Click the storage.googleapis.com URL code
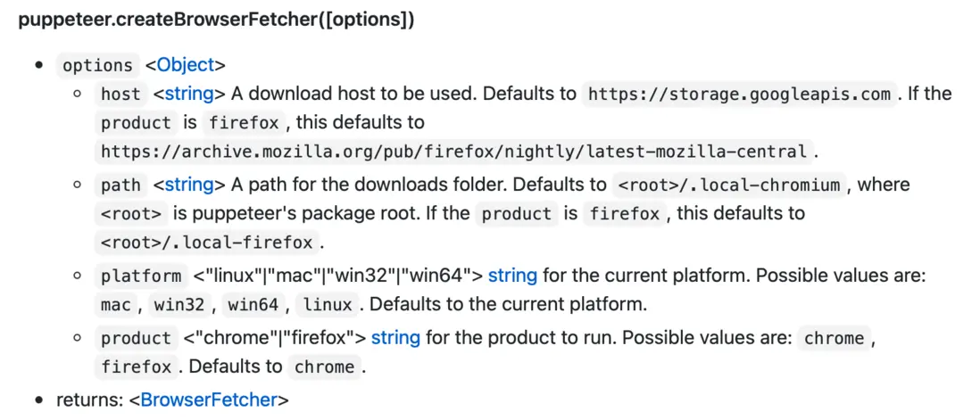 coord(740,95)
